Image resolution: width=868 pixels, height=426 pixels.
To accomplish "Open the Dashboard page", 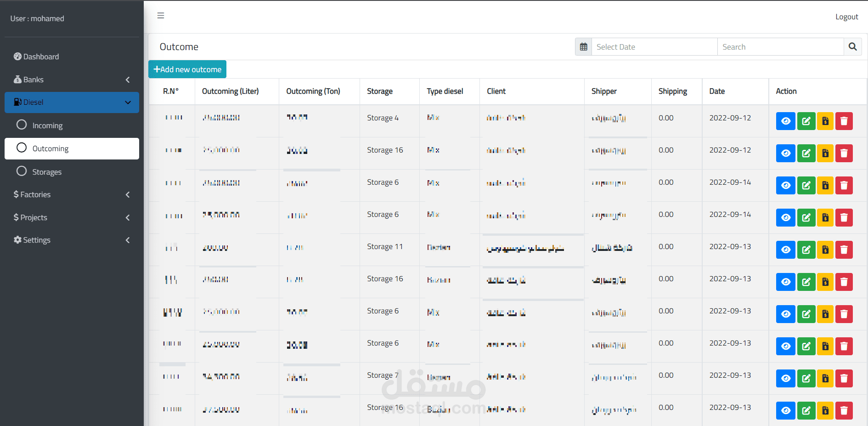I will pos(41,57).
